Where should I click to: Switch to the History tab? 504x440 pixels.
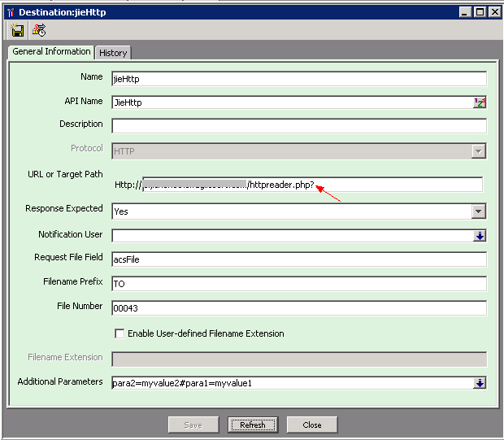tap(113, 53)
